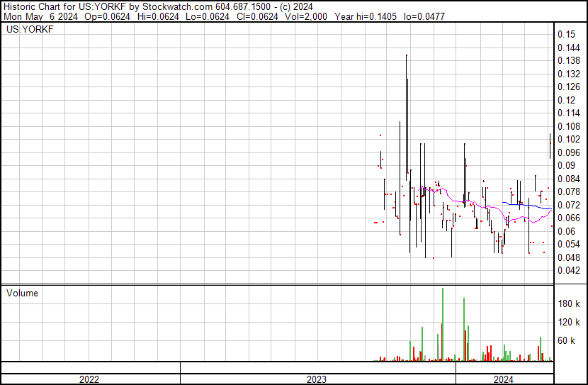Click the 120 k volume axis label
Viewport: 588px width, 385px height.
pyautogui.click(x=569, y=322)
